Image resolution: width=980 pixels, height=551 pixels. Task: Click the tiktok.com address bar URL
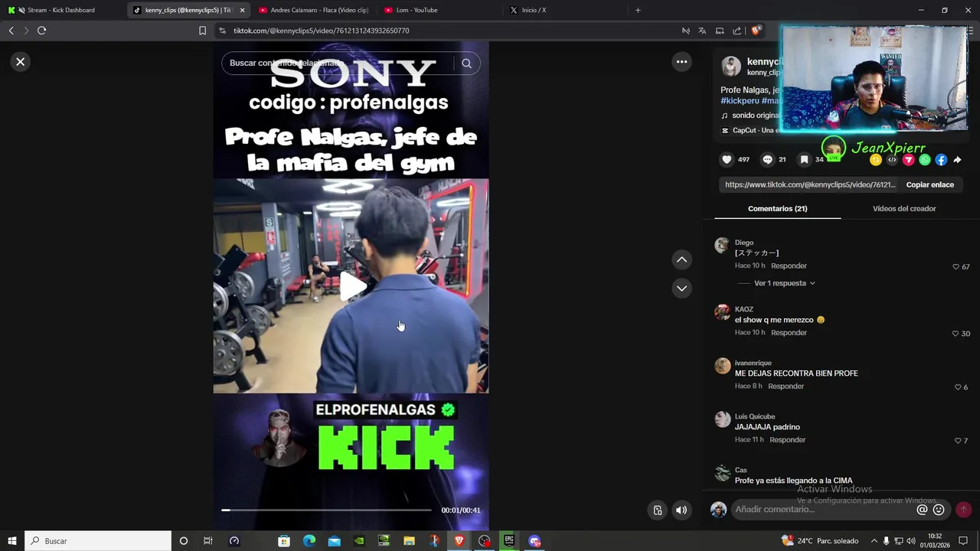(322, 31)
